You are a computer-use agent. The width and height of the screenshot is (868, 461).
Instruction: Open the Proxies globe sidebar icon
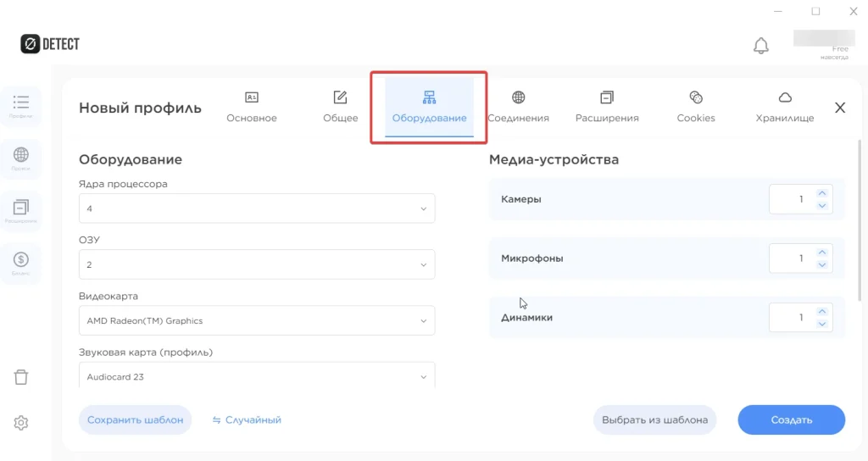(x=21, y=158)
